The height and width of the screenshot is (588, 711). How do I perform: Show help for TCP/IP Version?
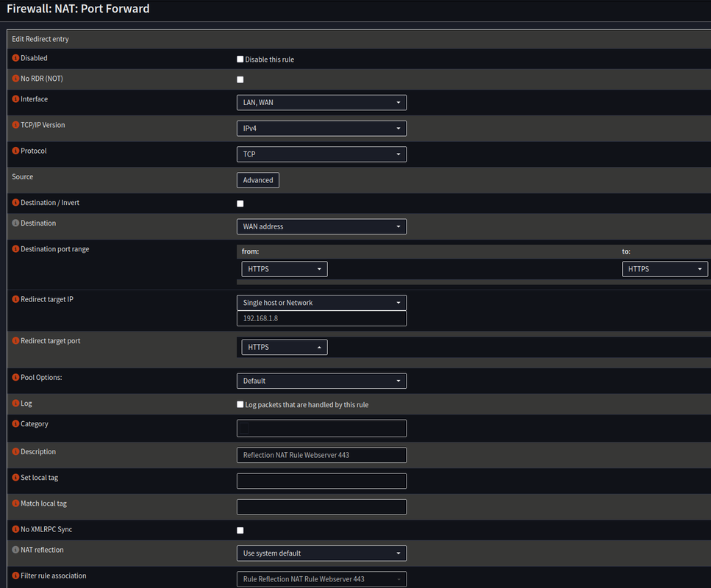(x=15, y=125)
